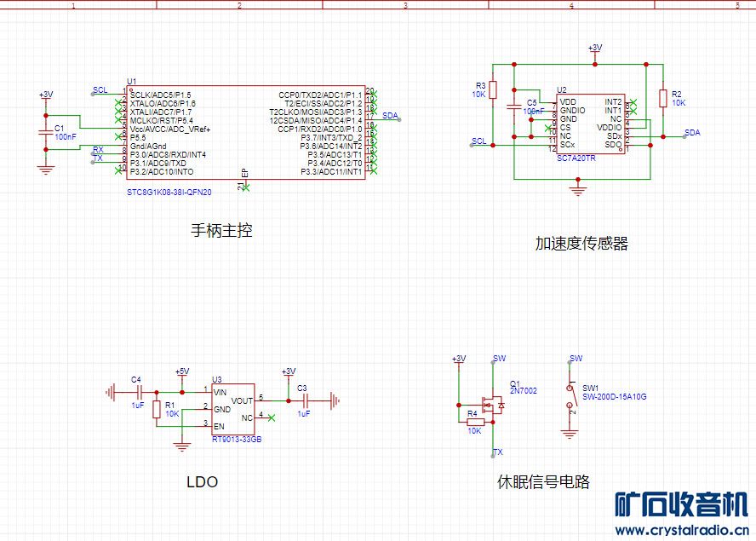
Task: Select capacitor C4 1uF symbol
Action: [140, 393]
